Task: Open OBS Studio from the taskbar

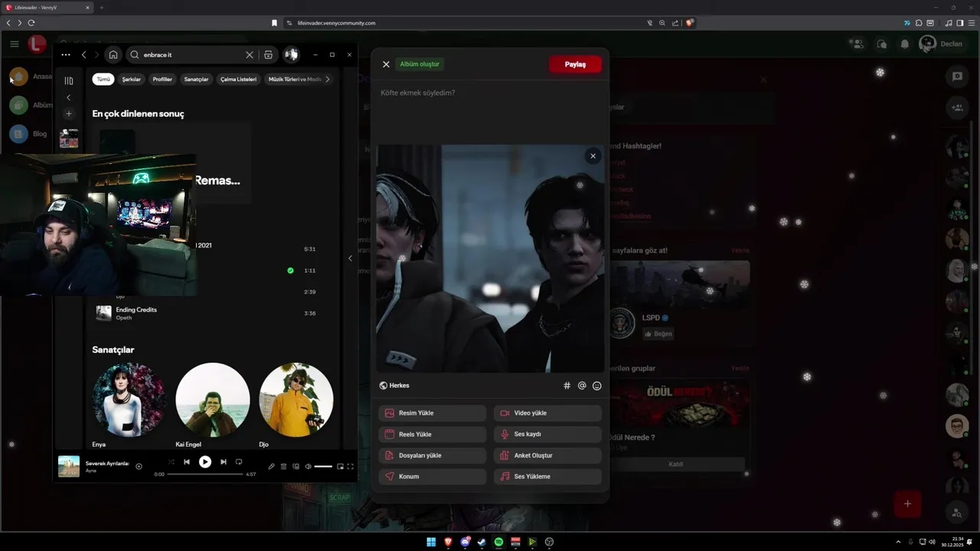Action: tap(549, 542)
